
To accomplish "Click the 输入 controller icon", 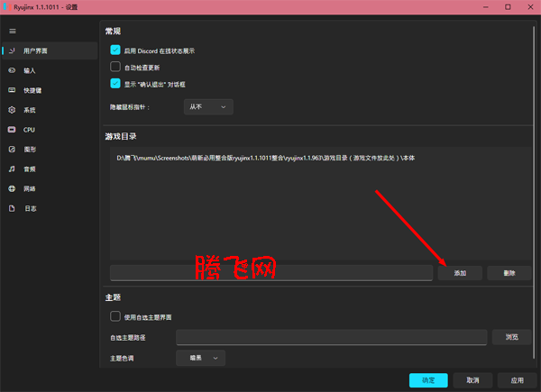I will (x=12, y=70).
